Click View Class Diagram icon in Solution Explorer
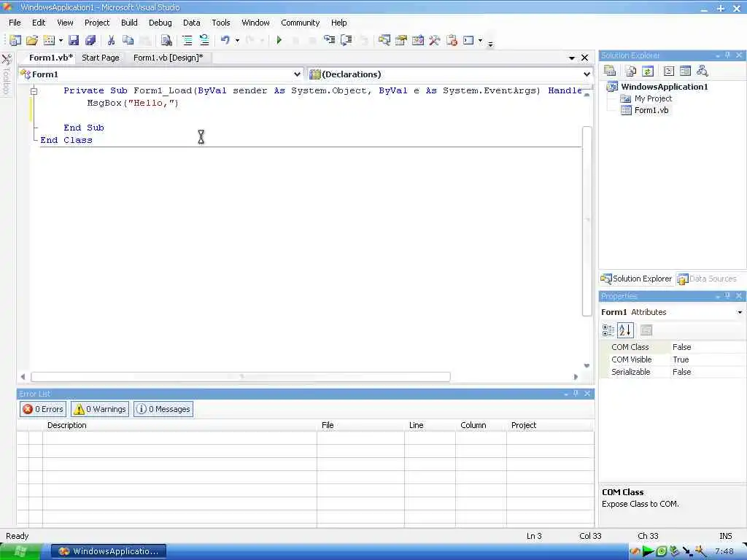 (x=703, y=71)
